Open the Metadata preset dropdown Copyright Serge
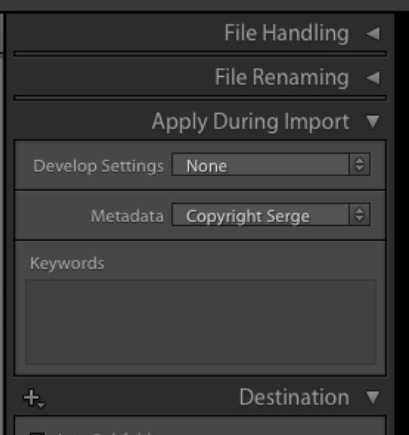This screenshot has width=409, height=435. (271, 215)
